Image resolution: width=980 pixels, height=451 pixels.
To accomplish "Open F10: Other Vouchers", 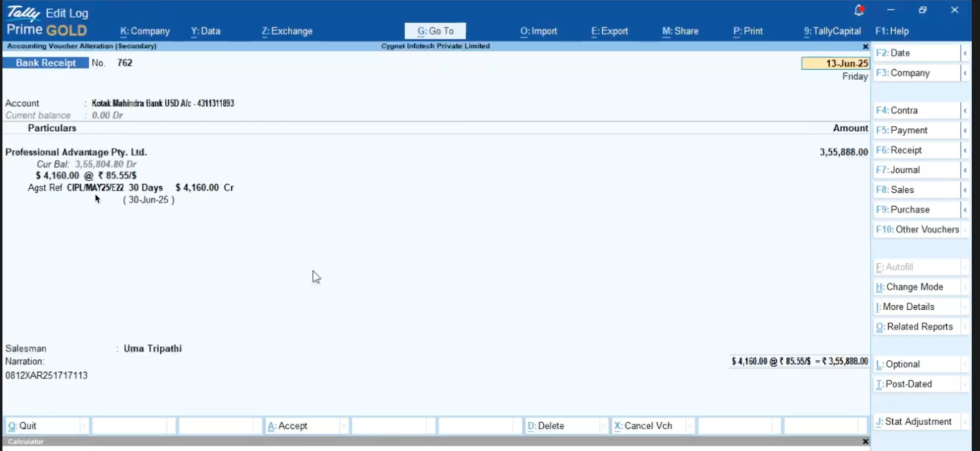I will tap(918, 229).
